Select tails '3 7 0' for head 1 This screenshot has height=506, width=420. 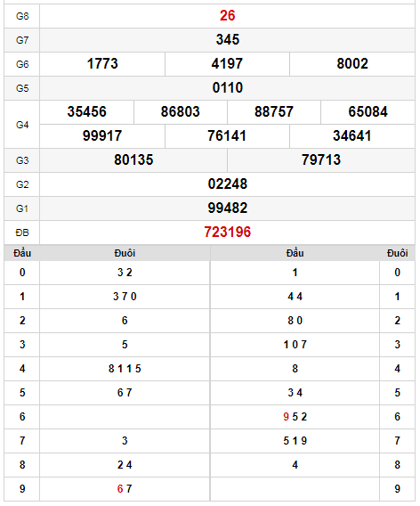[125, 297]
